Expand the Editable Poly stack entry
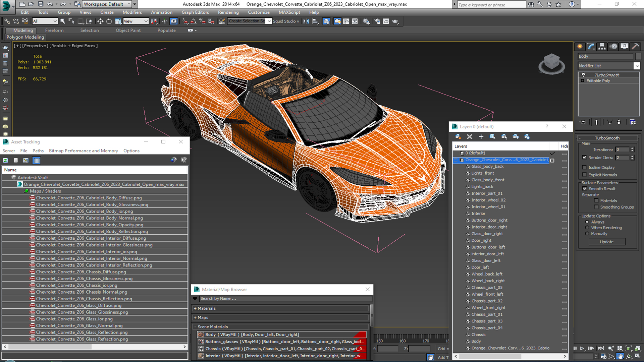The image size is (644, 362). pos(583,81)
